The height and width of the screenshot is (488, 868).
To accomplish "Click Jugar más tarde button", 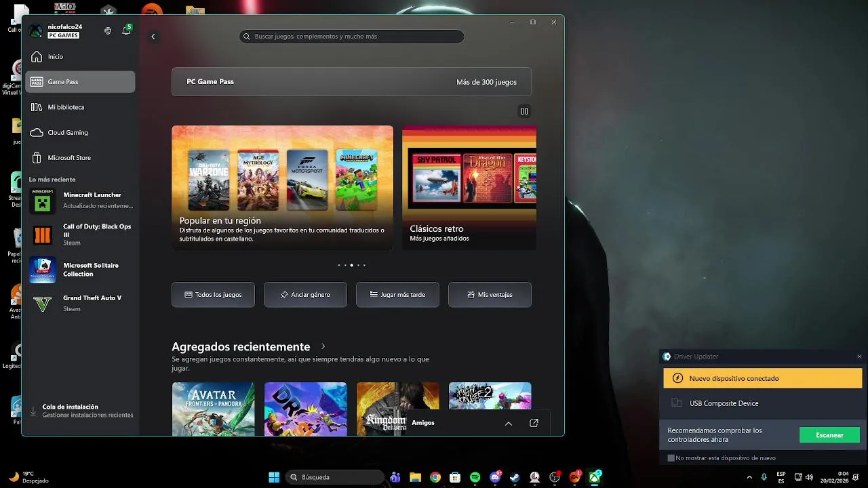I will [x=397, y=295].
